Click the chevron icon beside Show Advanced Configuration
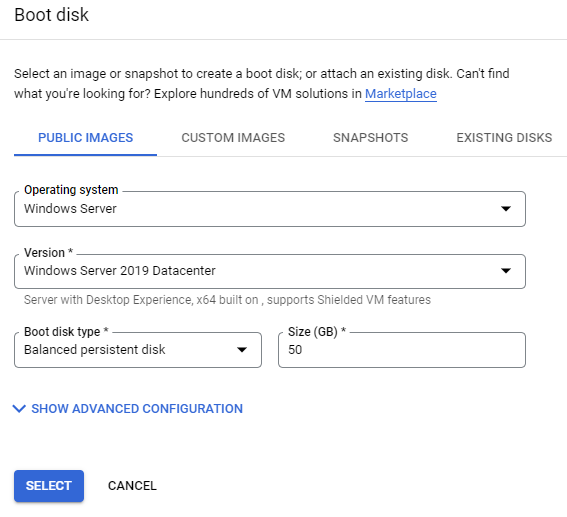 point(19,409)
